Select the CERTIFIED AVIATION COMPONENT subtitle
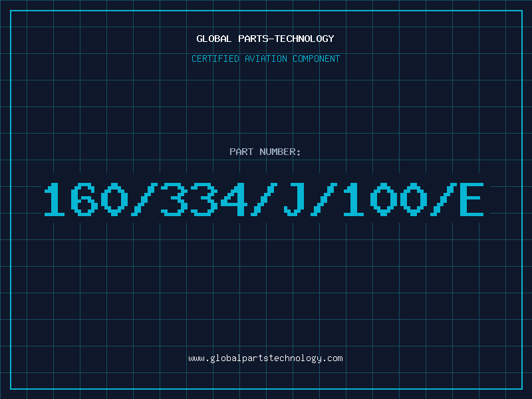 265,59
